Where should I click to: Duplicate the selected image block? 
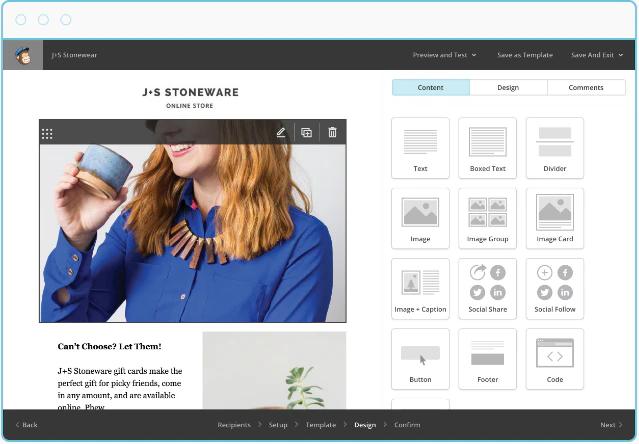coord(306,132)
